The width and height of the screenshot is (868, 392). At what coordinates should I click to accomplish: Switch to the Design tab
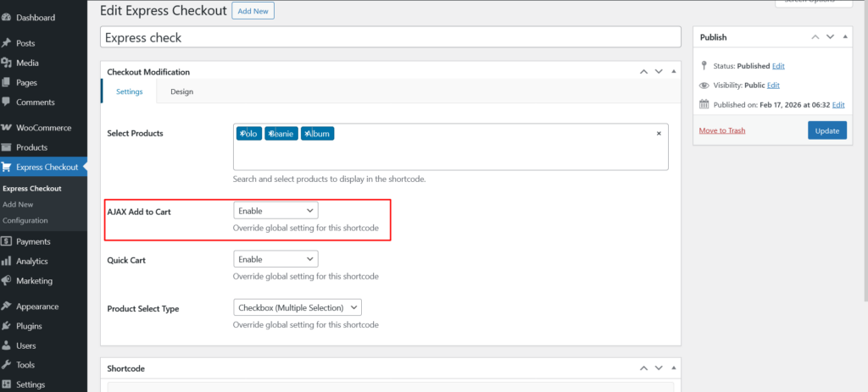pyautogui.click(x=181, y=91)
